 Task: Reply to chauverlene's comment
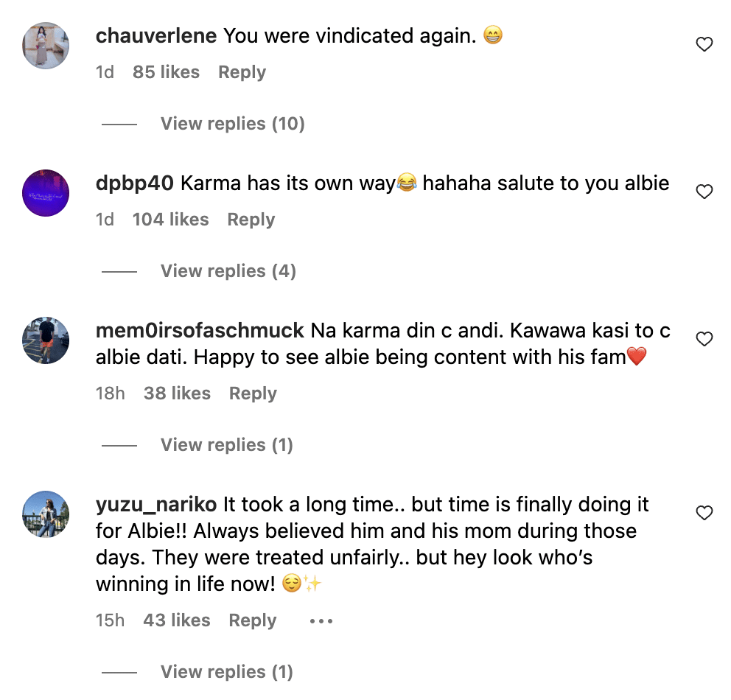pyautogui.click(x=242, y=72)
